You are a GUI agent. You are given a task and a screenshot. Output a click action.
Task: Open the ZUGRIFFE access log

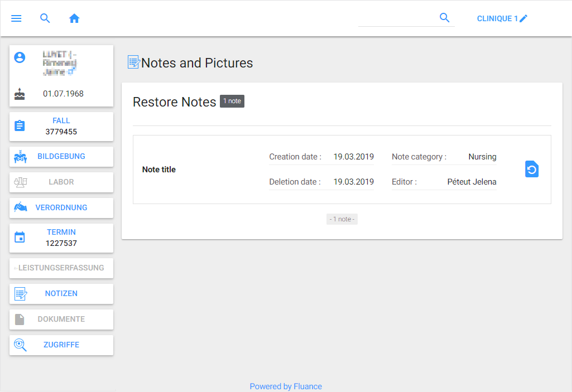[61, 345]
